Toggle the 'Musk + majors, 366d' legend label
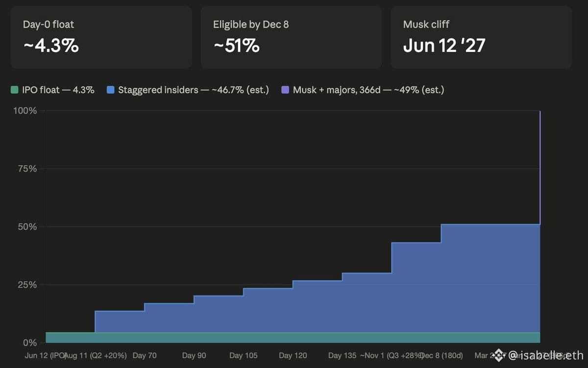This screenshot has width=588, height=368. 368,90
